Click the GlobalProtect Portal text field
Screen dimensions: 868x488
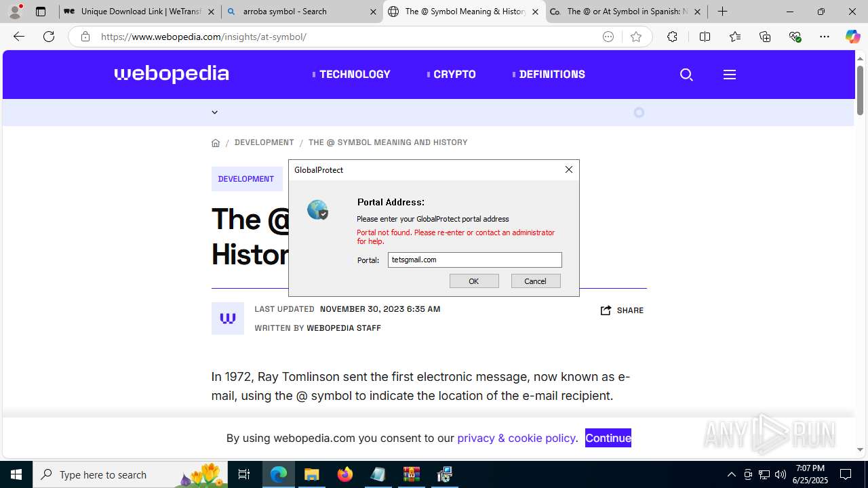475,260
